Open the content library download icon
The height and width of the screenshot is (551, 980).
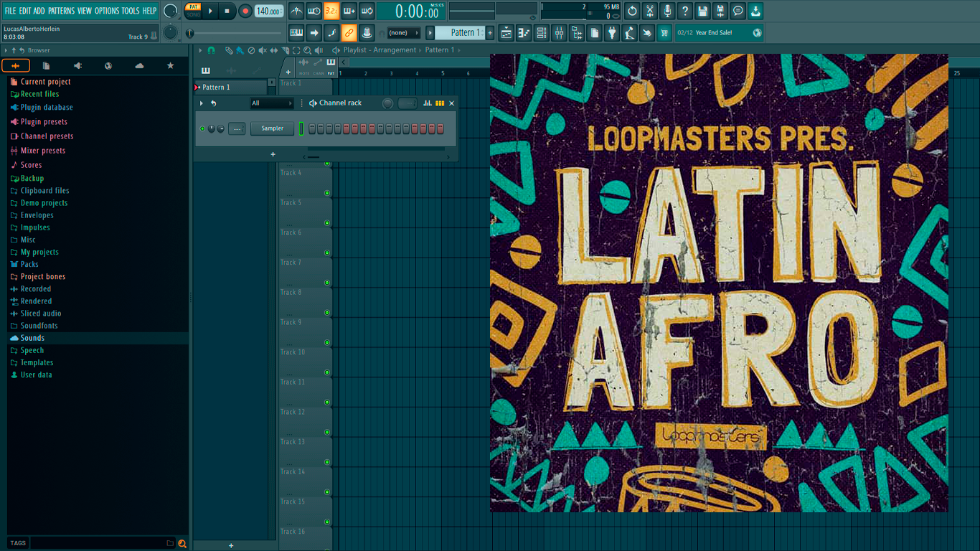click(755, 11)
